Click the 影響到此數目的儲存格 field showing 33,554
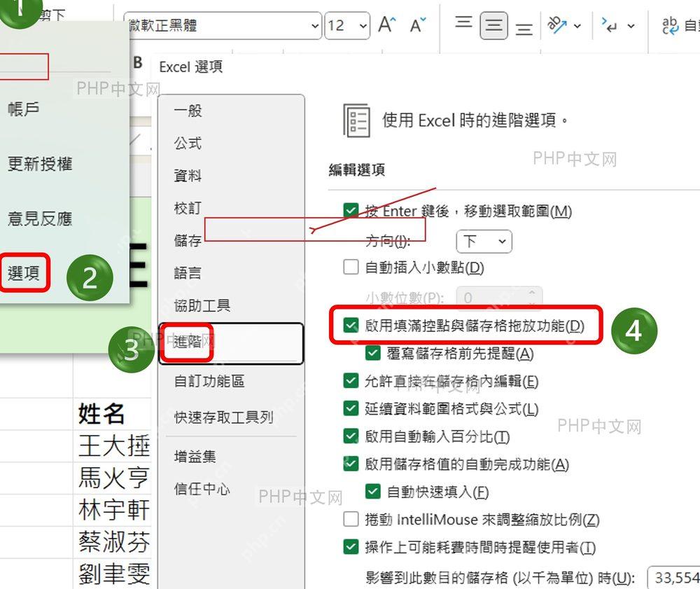 [673, 577]
